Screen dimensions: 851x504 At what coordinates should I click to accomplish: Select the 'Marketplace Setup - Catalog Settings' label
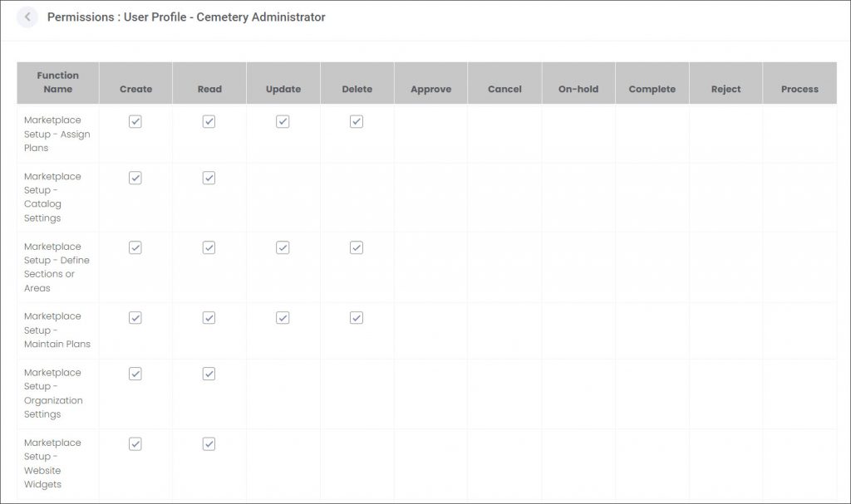click(52, 197)
